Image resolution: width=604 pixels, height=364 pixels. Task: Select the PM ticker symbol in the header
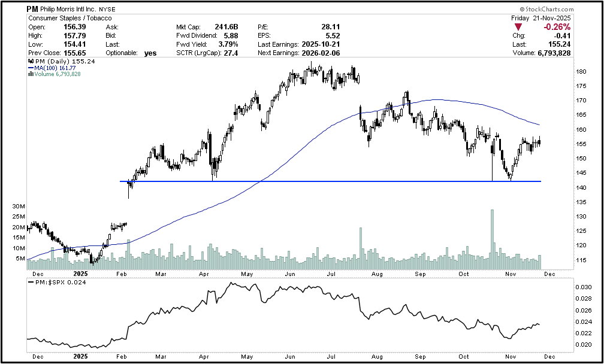point(32,9)
